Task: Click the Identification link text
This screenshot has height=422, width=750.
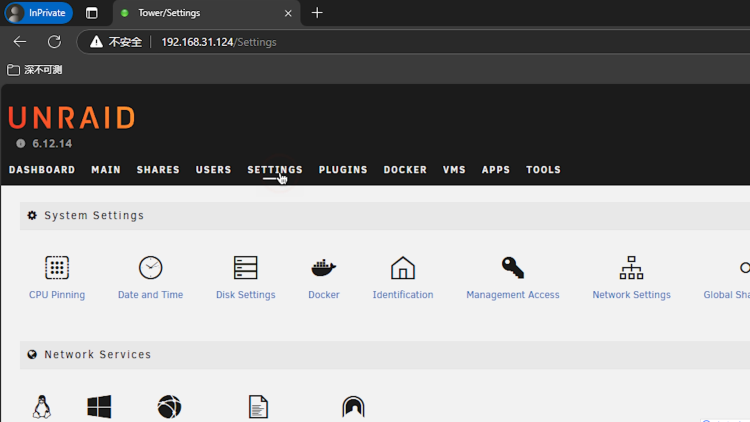Action: (403, 295)
